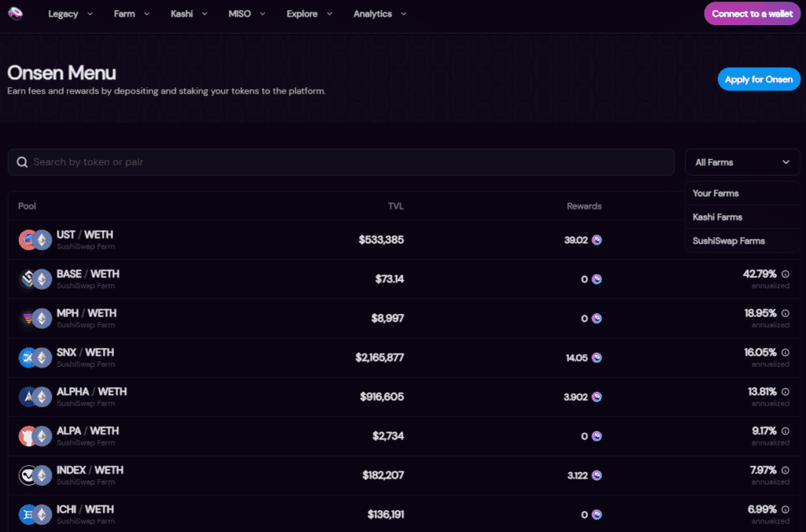Click the Sushi reward icon in ICHI row

(597, 515)
